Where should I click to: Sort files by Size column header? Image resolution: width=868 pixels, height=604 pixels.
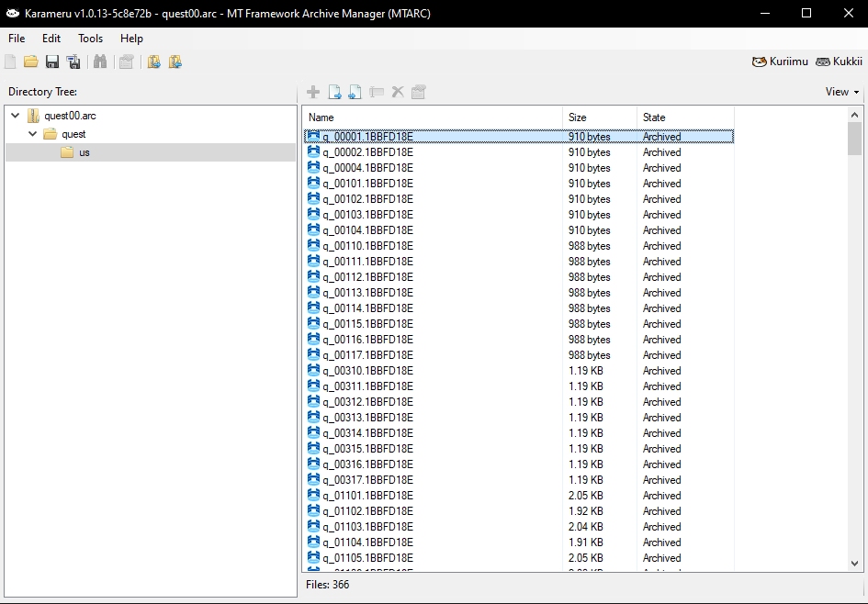pyautogui.click(x=600, y=117)
